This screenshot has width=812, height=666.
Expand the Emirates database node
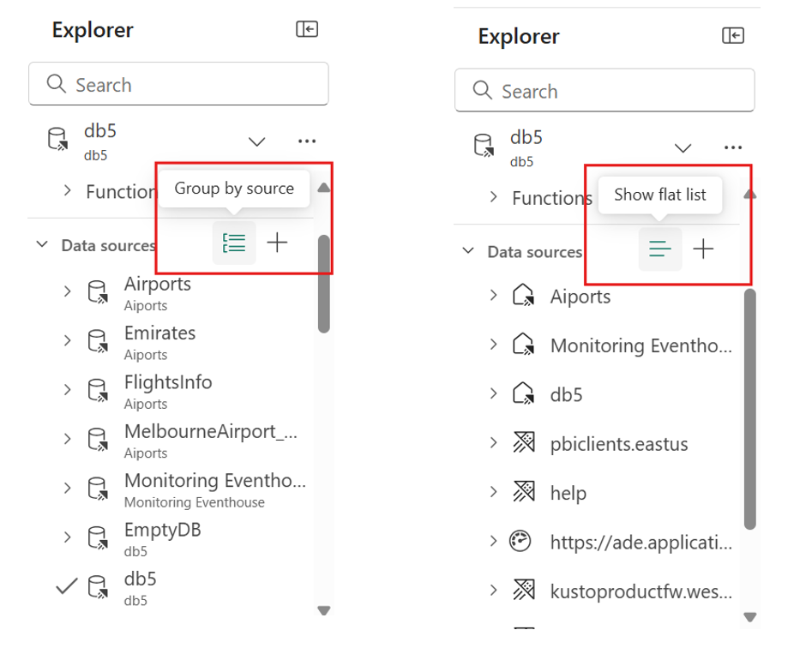click(67, 341)
